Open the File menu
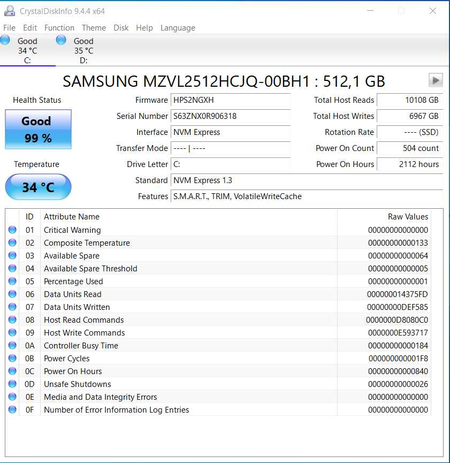The width and height of the screenshot is (450, 463). pos(9,28)
